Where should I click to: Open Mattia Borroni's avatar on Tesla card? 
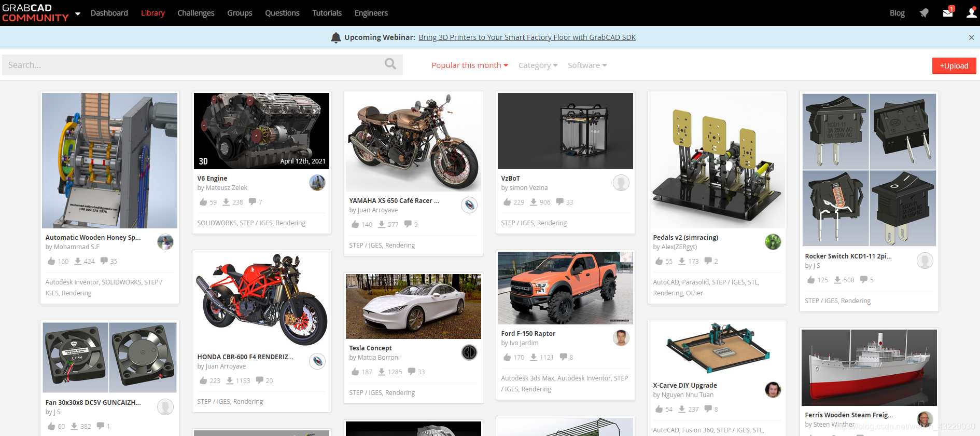tap(469, 352)
